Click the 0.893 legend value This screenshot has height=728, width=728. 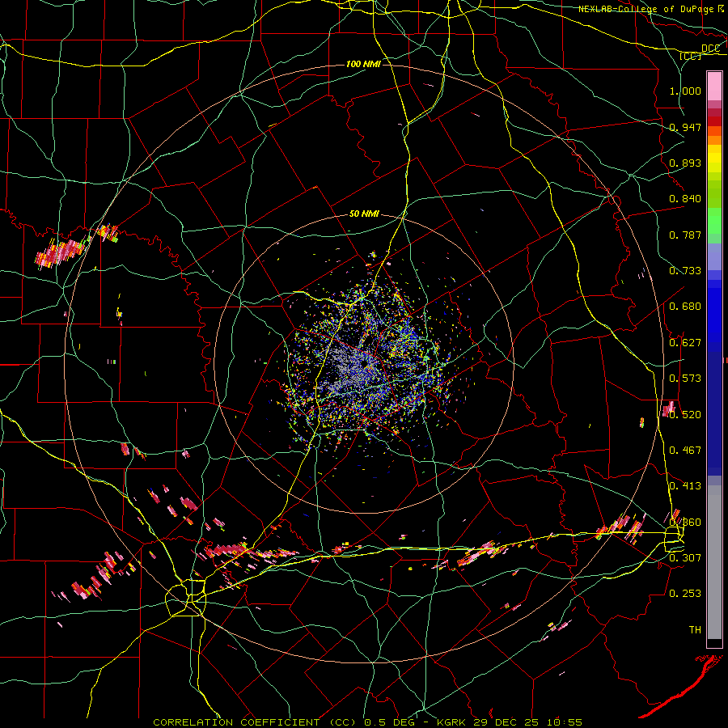click(x=685, y=163)
